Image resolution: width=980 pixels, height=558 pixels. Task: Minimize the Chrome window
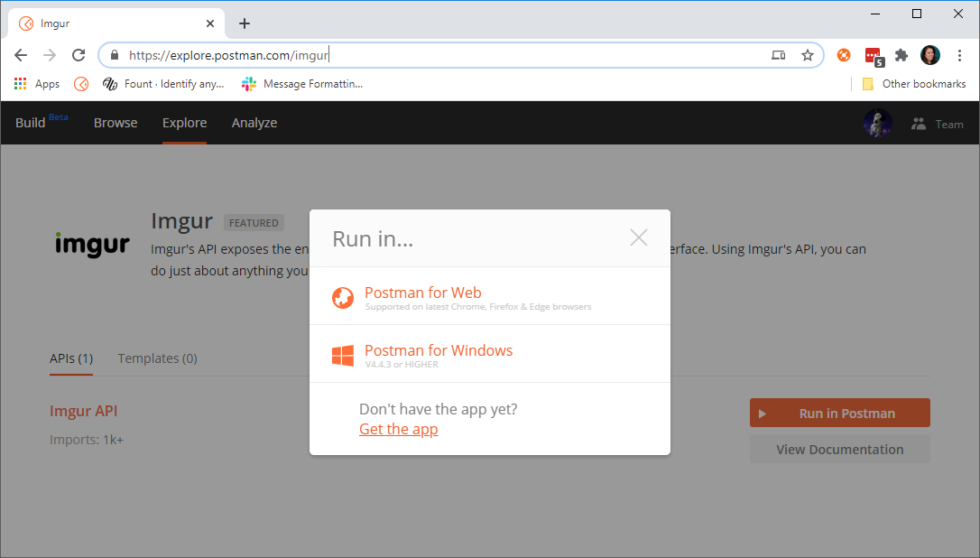click(875, 14)
